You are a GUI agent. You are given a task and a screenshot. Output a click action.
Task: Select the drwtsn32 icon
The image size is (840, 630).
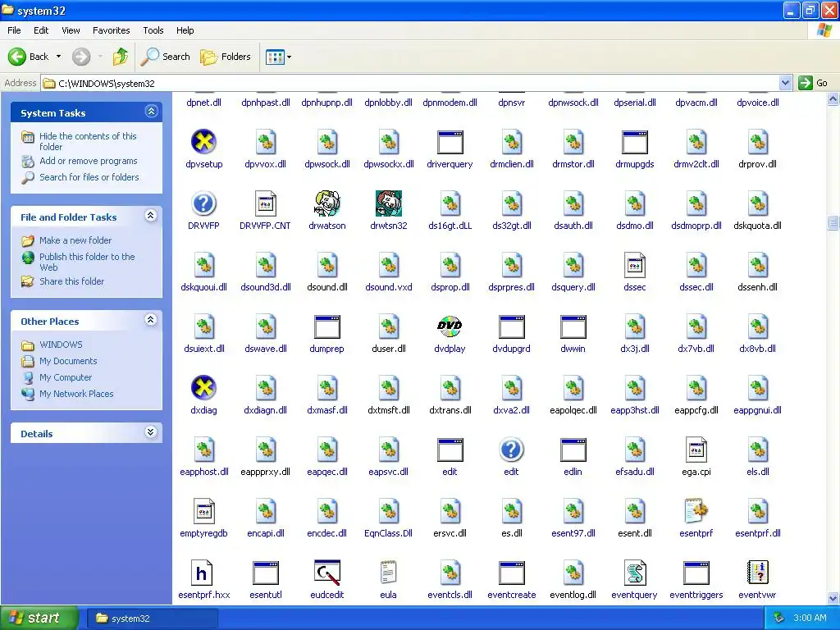[388, 203]
